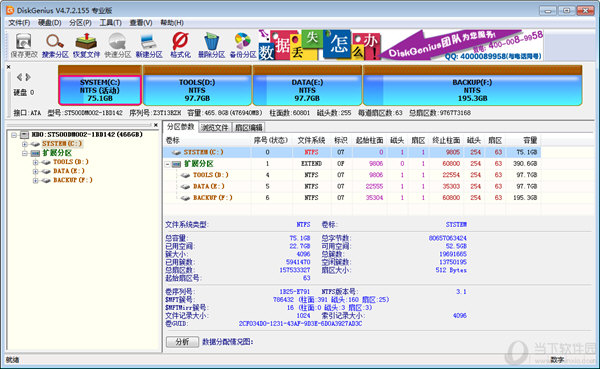Click the HD0 disk icon in the tree

point(25,135)
